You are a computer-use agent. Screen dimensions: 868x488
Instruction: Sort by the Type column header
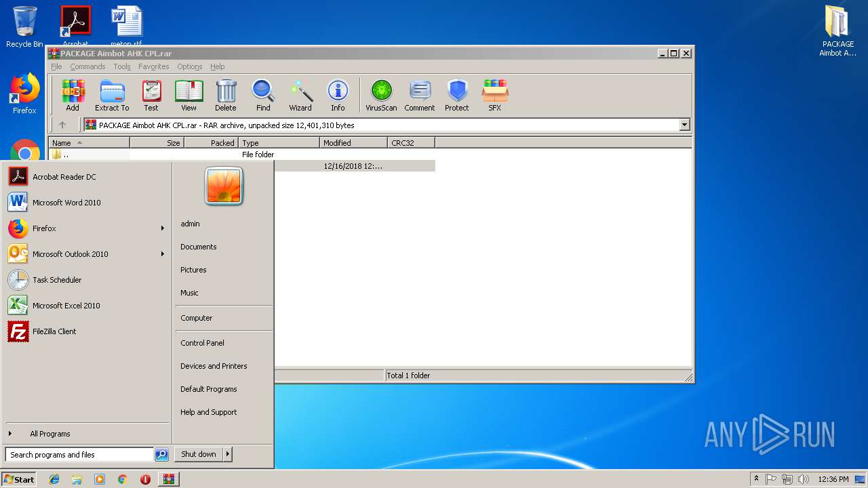[x=279, y=143]
